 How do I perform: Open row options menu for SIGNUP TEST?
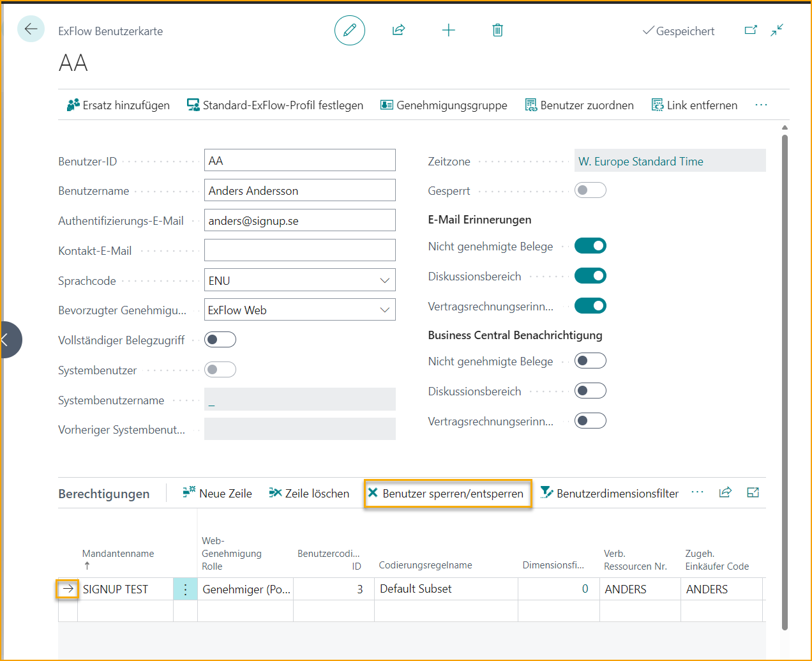185,589
